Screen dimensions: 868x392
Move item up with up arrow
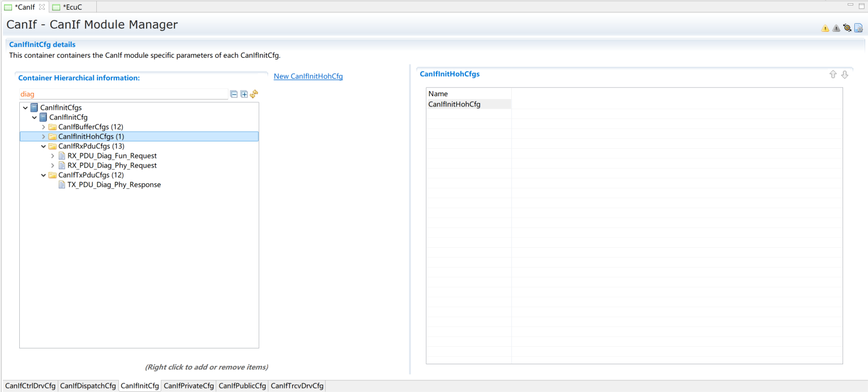click(x=833, y=75)
